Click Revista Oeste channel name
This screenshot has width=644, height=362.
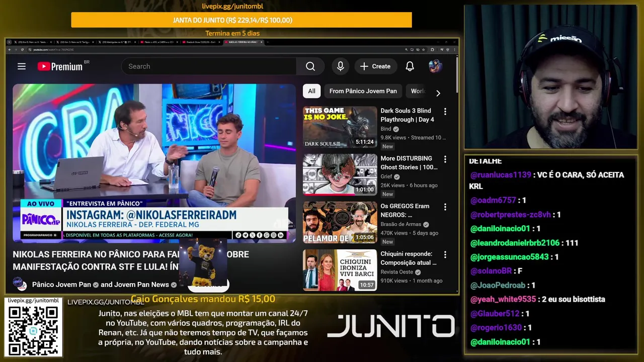(x=396, y=272)
